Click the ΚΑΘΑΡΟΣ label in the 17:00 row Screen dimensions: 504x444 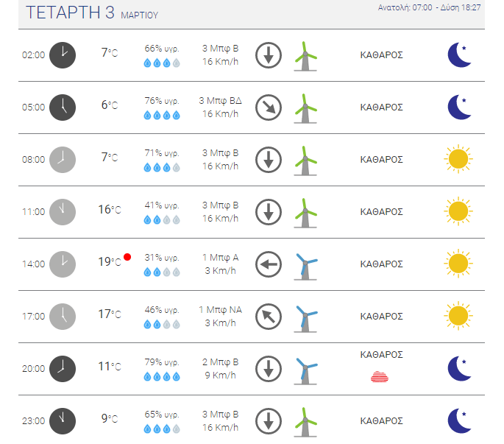tap(381, 317)
